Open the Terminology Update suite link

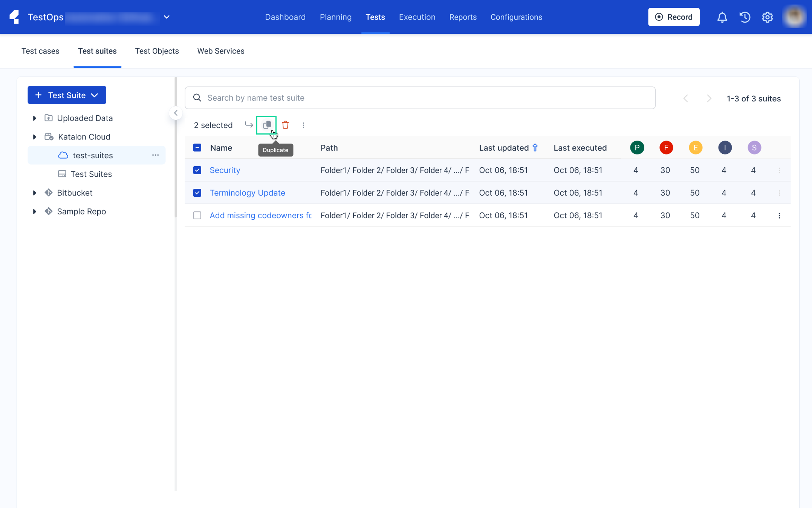click(247, 193)
